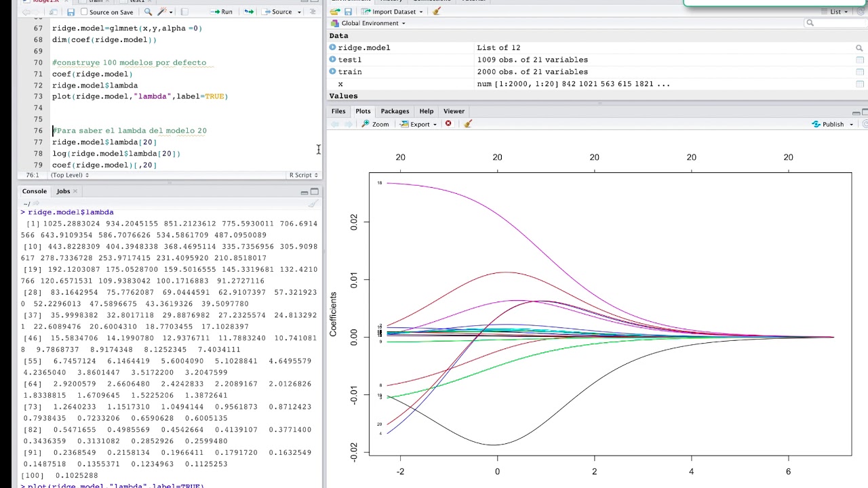Select the Plots tab
This screenshot has height=488, width=868.
pos(363,111)
